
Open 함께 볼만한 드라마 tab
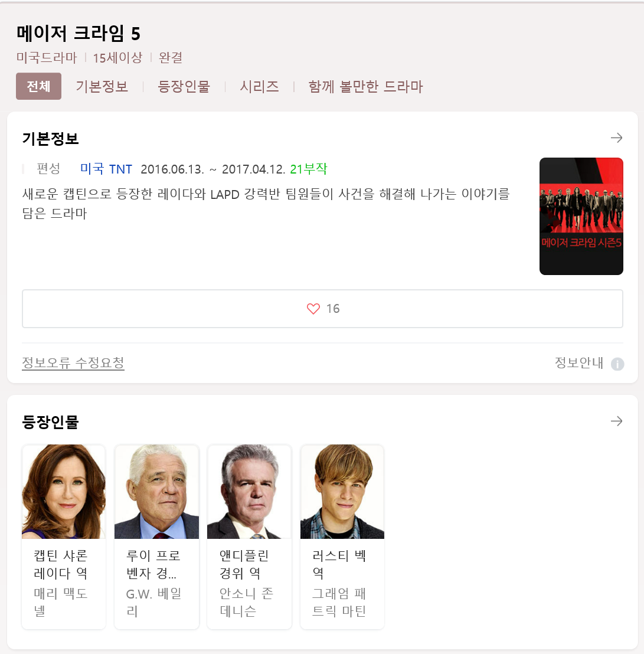pos(365,86)
